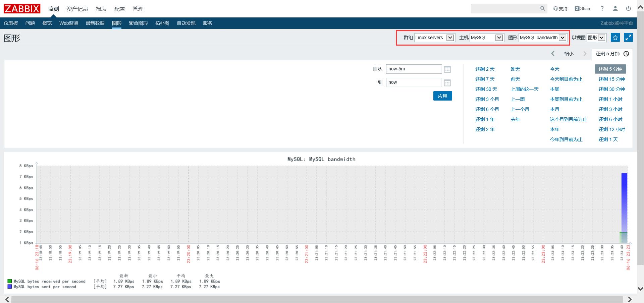644x303 pixels.
Task: Open the group Linux servers dropdown
Action: (434, 38)
